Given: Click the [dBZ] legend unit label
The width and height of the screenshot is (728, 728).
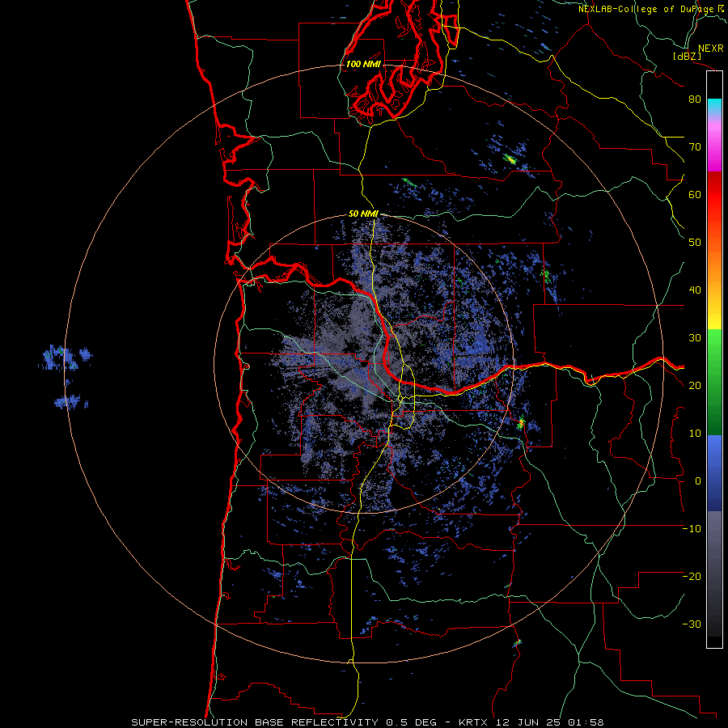Looking at the screenshot, I should pyautogui.click(x=687, y=57).
